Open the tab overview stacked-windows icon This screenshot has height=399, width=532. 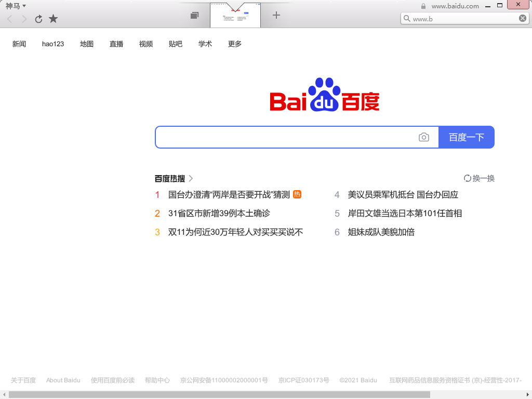(194, 16)
